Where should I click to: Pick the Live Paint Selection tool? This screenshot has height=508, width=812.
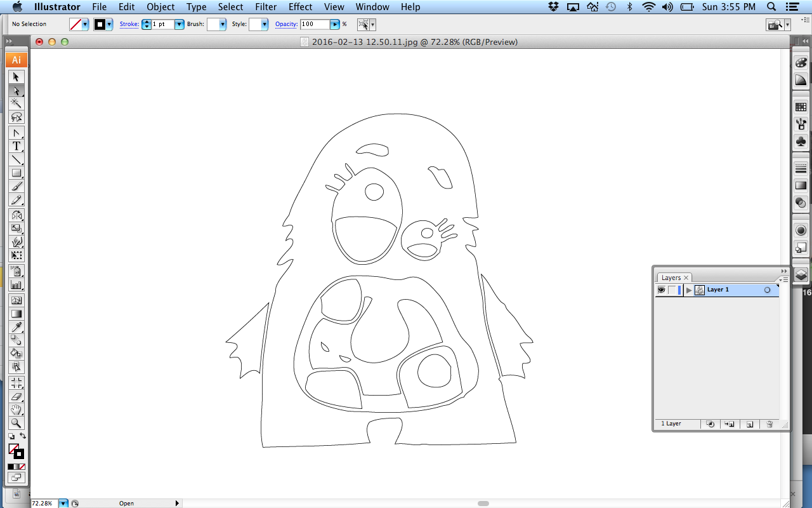tap(16, 366)
